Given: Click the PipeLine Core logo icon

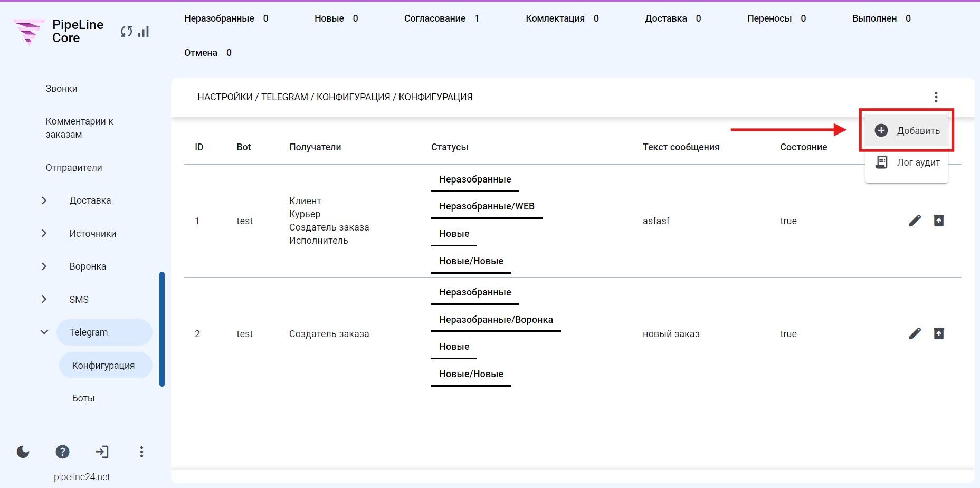Looking at the screenshot, I should click(x=28, y=32).
